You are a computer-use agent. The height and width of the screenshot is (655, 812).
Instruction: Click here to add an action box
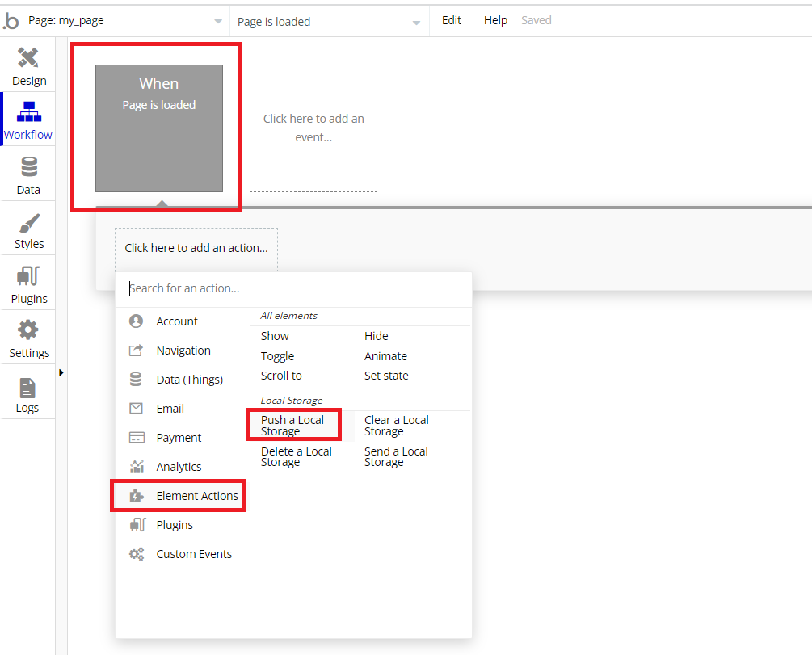196,248
